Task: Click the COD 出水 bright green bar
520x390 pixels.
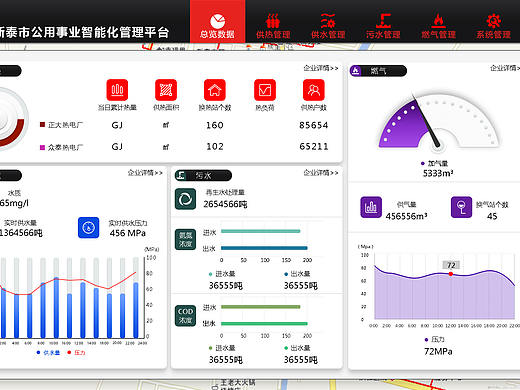Action: coord(264,324)
